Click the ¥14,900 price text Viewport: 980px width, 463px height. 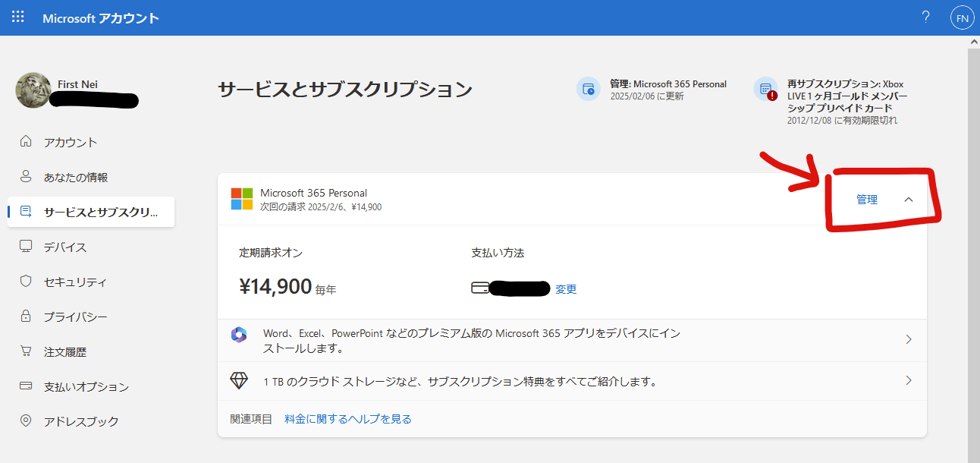point(275,286)
